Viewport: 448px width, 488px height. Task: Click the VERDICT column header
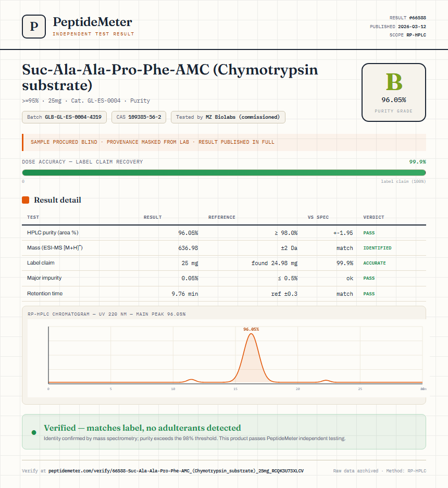pos(374,217)
